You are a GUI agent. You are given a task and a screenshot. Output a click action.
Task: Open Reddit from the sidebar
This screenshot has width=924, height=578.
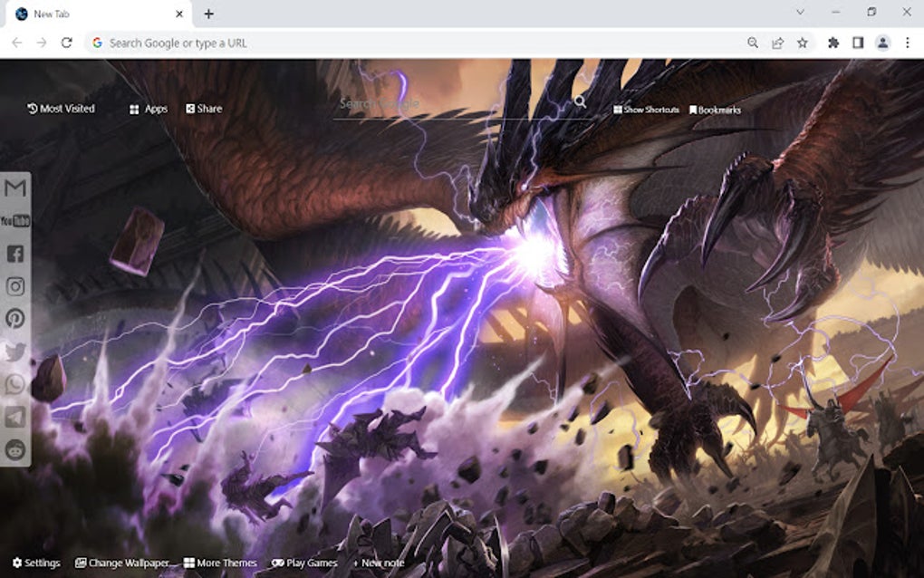coord(13,449)
